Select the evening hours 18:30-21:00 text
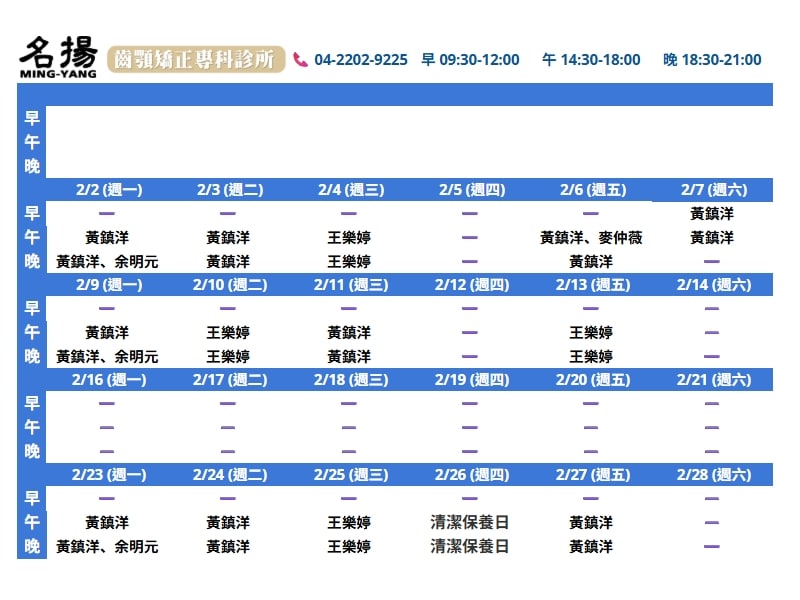 [712, 60]
